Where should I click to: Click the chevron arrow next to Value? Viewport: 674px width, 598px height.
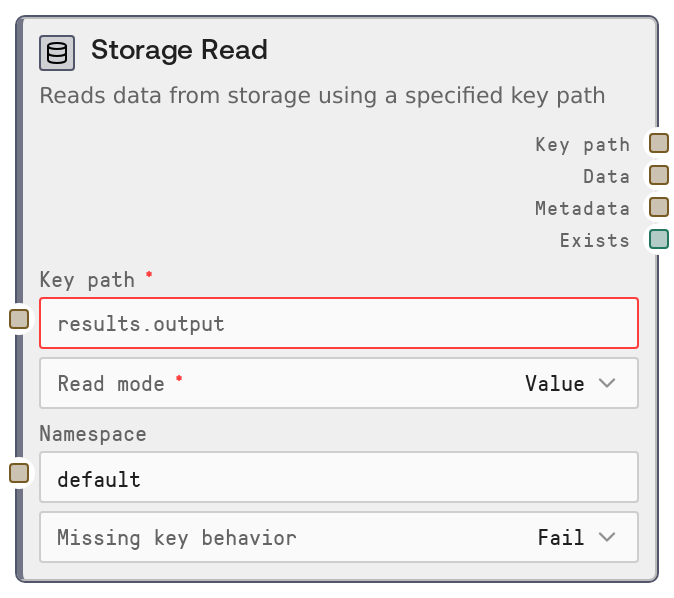point(607,383)
